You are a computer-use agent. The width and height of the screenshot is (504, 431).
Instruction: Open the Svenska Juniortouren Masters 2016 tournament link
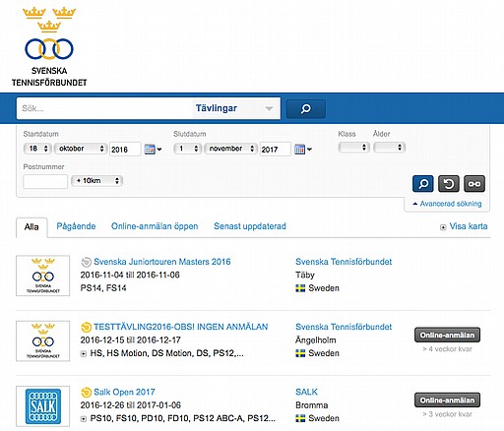pos(162,262)
